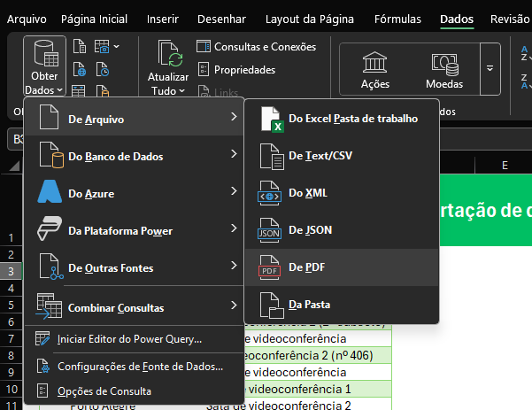
Task: Click the Recent Sources clock document icon
Action: 103,69
